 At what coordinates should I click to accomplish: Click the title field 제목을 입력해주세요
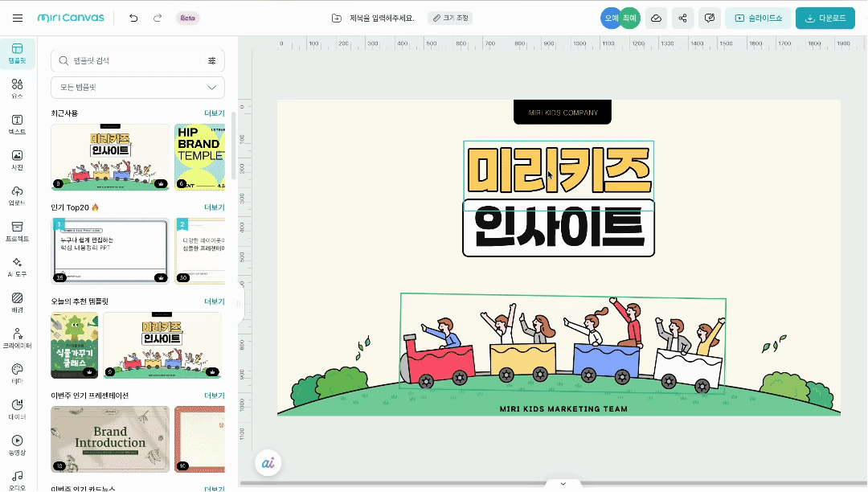click(382, 18)
